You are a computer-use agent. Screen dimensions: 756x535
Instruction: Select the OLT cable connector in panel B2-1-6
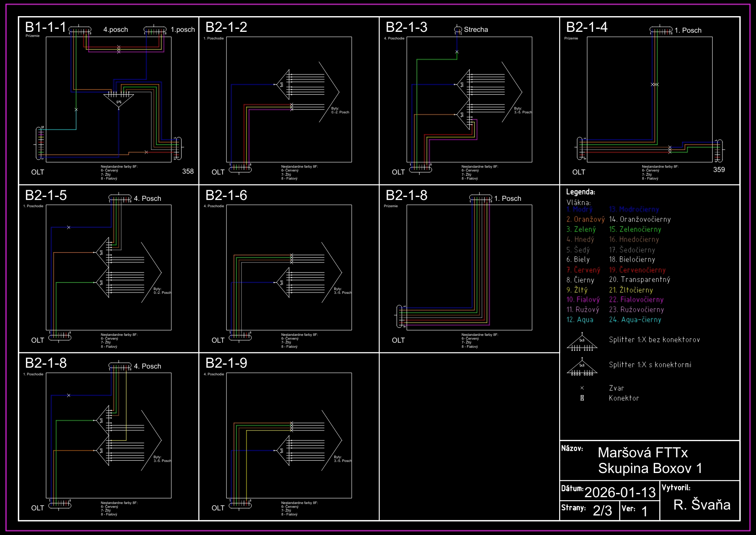point(240,338)
